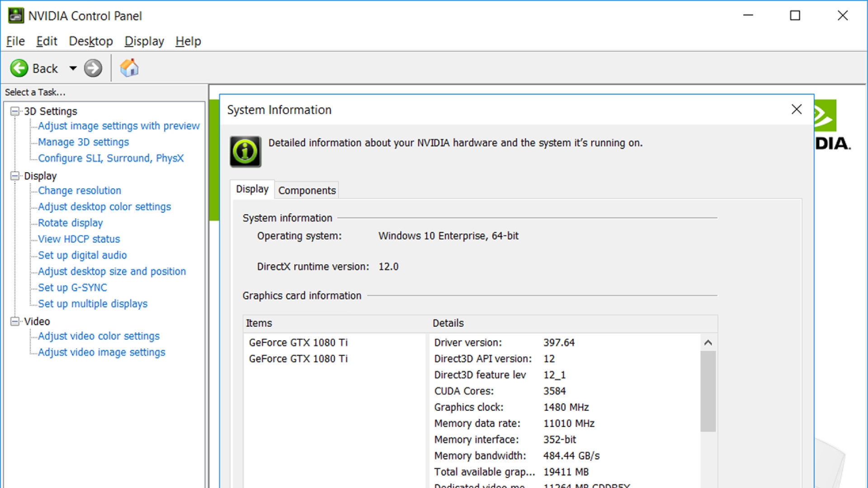Click the Windows 10 Enterprise, 64-bit text
The height and width of the screenshot is (488, 868).
pyautogui.click(x=448, y=236)
